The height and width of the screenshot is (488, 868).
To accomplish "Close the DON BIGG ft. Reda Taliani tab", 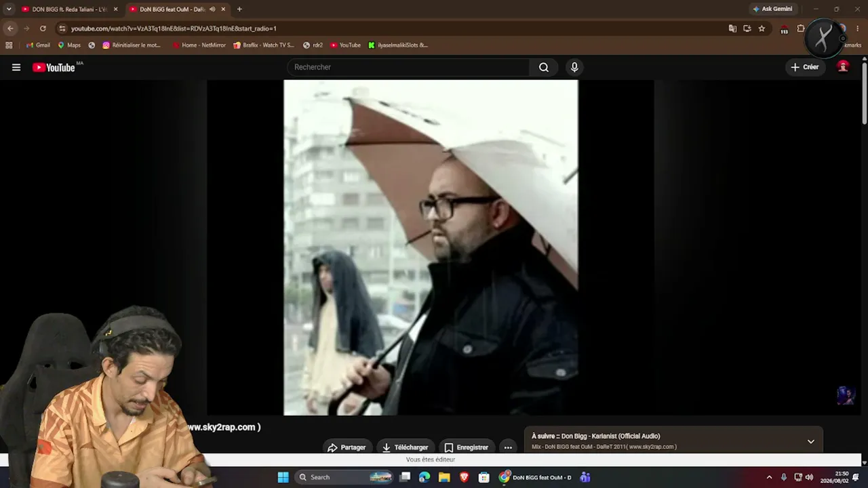I will pos(116,9).
